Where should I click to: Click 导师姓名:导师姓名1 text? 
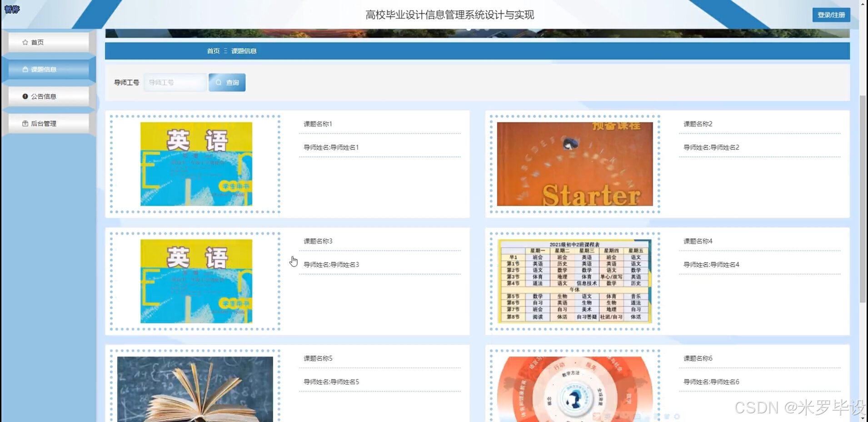tap(331, 148)
